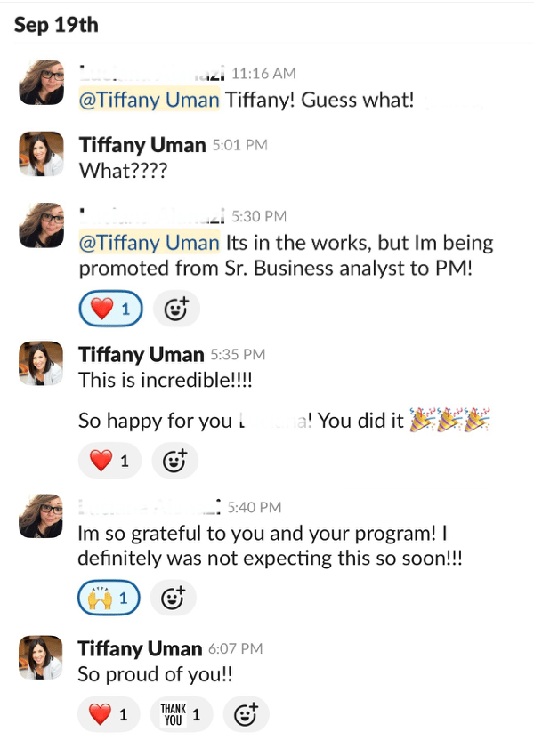Click @Tiffany Uman mention in 'Guess what' message
Viewport: 534px width, 756px height.
pos(149,100)
